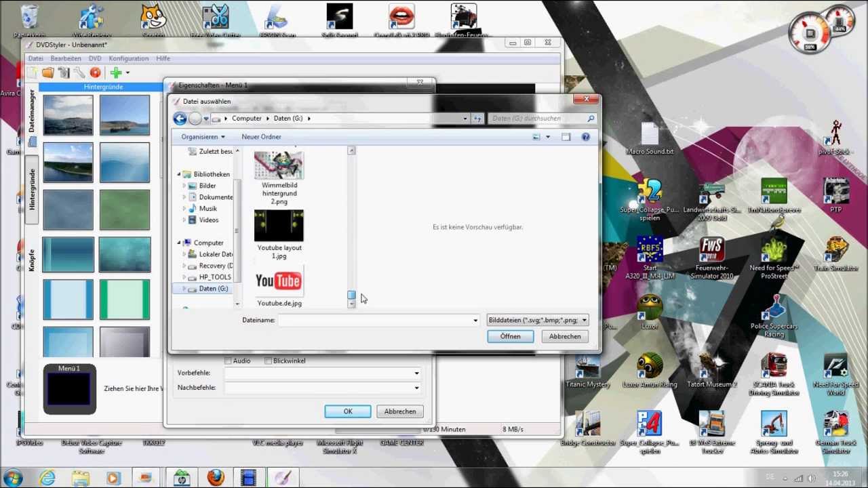Image resolution: width=868 pixels, height=488 pixels.
Task: Click the SCANIA Truck Driving Simulator icon
Action: click(x=774, y=375)
